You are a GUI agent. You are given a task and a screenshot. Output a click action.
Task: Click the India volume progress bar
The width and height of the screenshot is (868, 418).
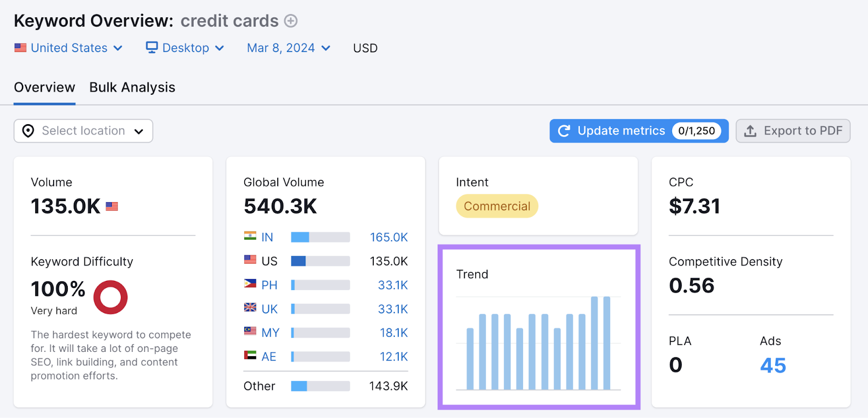tap(321, 237)
